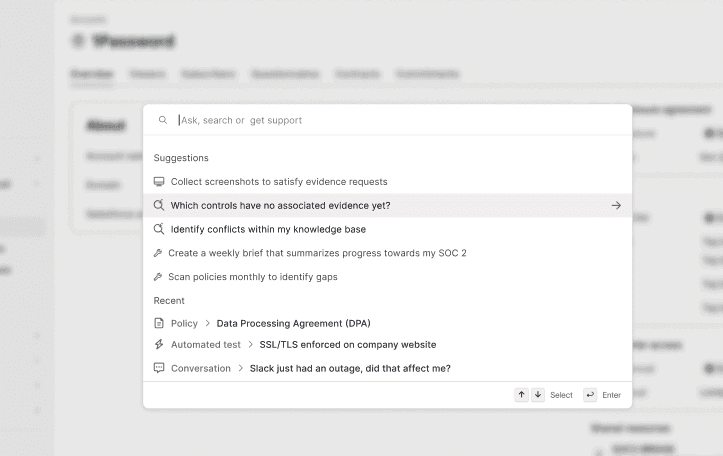Click the wrench icon beside weekly brief
The width and height of the screenshot is (723, 456).
(158, 253)
